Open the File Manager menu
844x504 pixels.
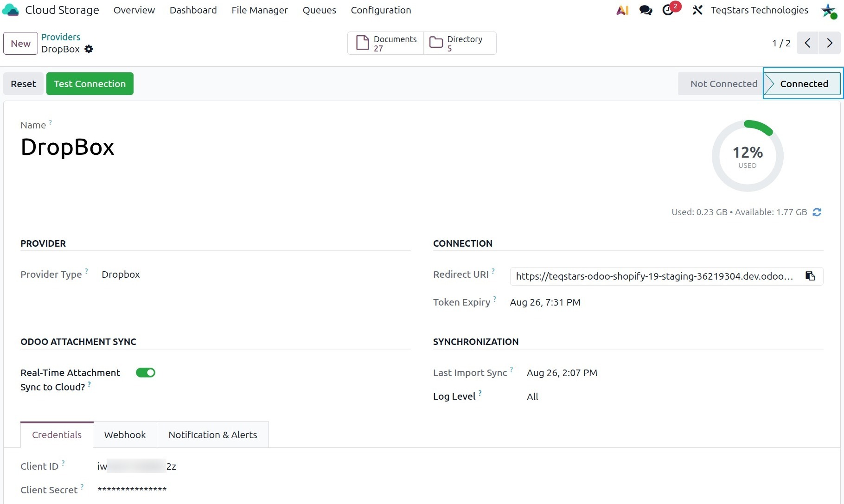click(260, 10)
